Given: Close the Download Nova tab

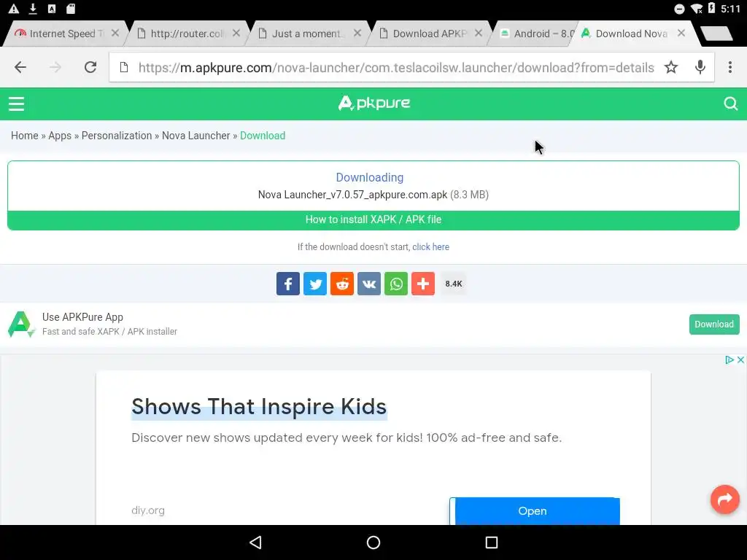Looking at the screenshot, I should 681,33.
